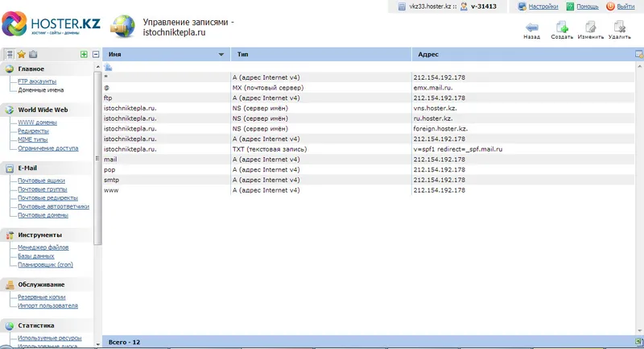644x349 pixels.
Task: Open Почтовые группы link
Action: [x=43, y=189]
